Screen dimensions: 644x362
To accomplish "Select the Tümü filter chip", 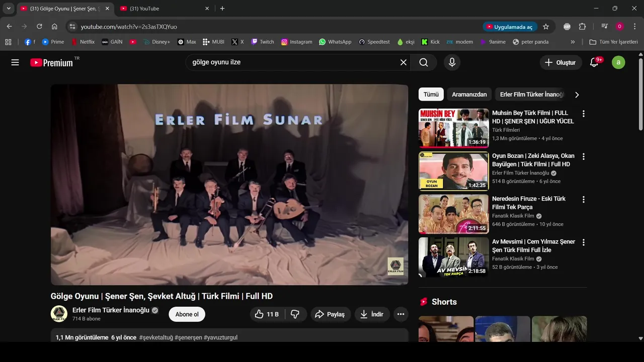I will click(x=431, y=95).
